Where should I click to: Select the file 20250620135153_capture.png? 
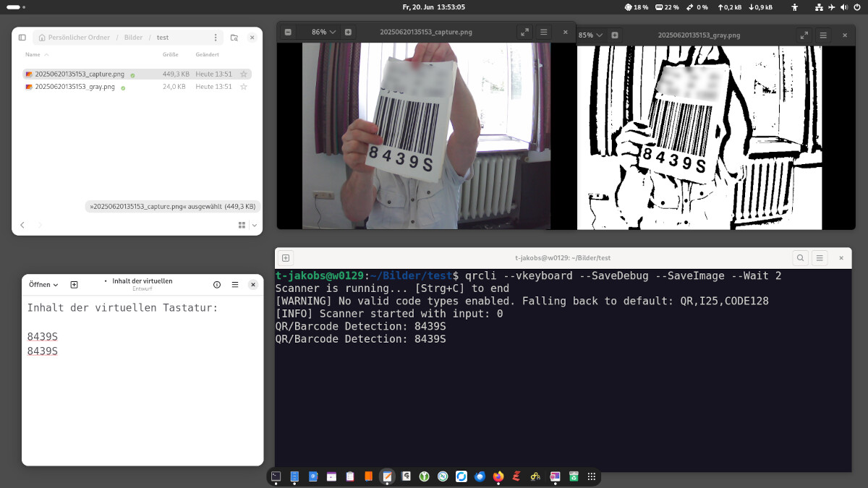click(x=137, y=74)
